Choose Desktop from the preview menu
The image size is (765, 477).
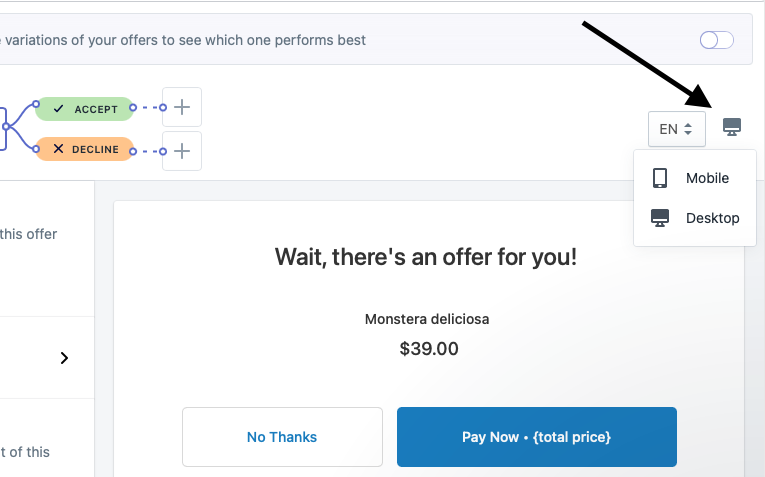(712, 218)
